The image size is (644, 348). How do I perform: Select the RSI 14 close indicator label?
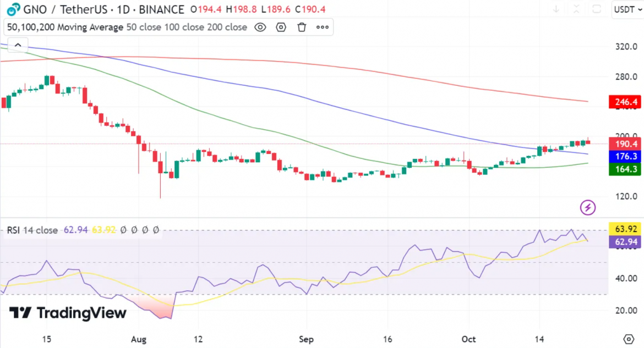click(32, 230)
